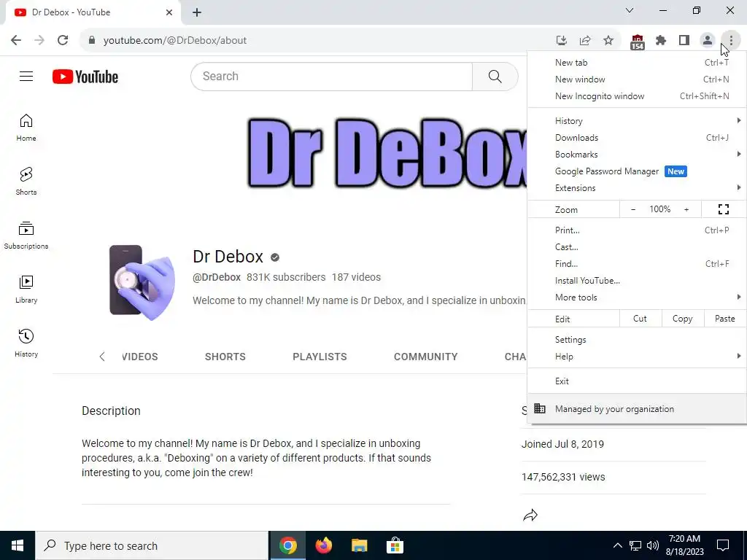Click the search magnifier button
This screenshot has width=747, height=560.
pos(495,76)
